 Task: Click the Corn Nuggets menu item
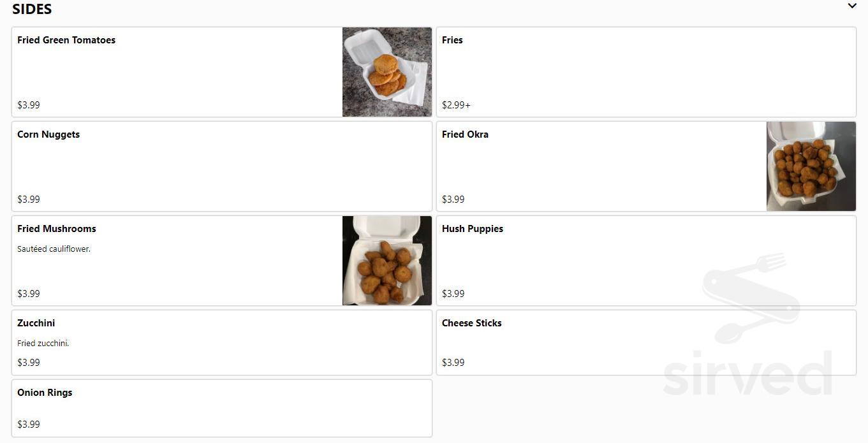click(221, 166)
